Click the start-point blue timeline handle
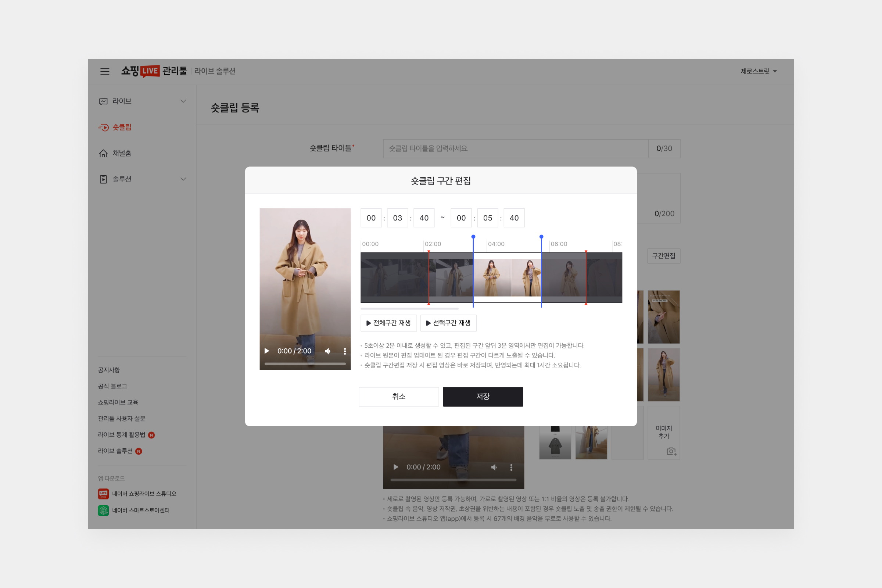Viewport: 882px width, 588px height. [473, 237]
